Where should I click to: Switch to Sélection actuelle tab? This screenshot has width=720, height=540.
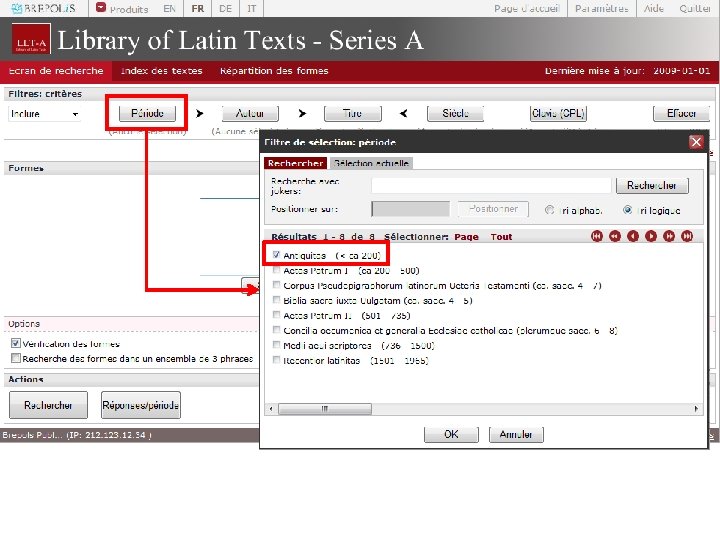pyautogui.click(x=371, y=163)
